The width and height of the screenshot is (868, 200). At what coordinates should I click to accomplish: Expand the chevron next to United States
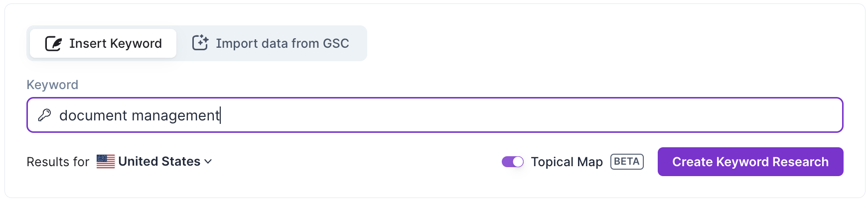208,162
